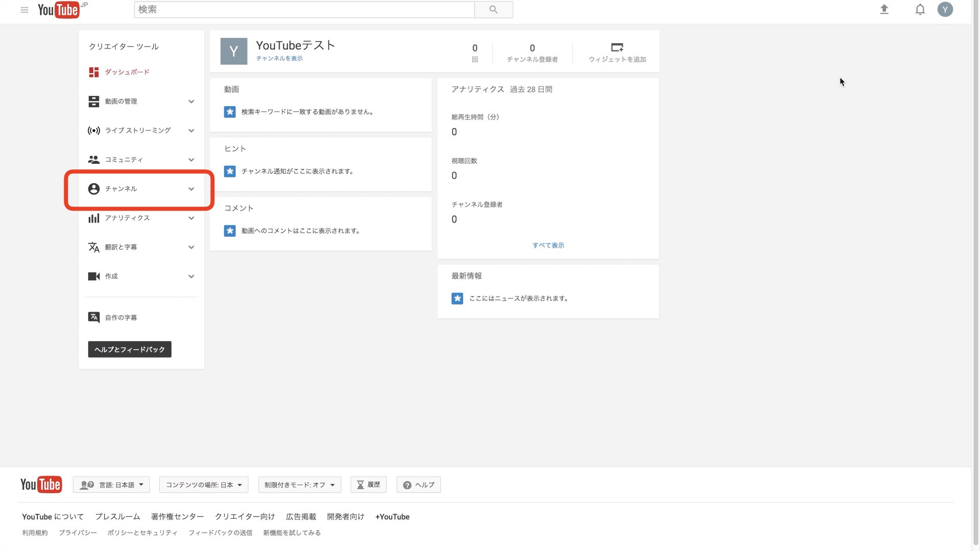Click the star icon in ヒント card
980x551 pixels.
pyautogui.click(x=230, y=171)
